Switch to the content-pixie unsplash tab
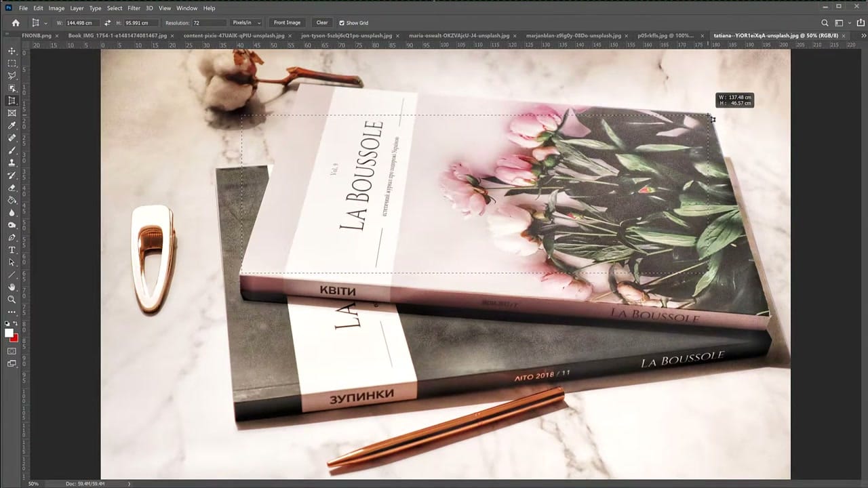Image resolution: width=868 pixels, height=488 pixels. point(234,35)
